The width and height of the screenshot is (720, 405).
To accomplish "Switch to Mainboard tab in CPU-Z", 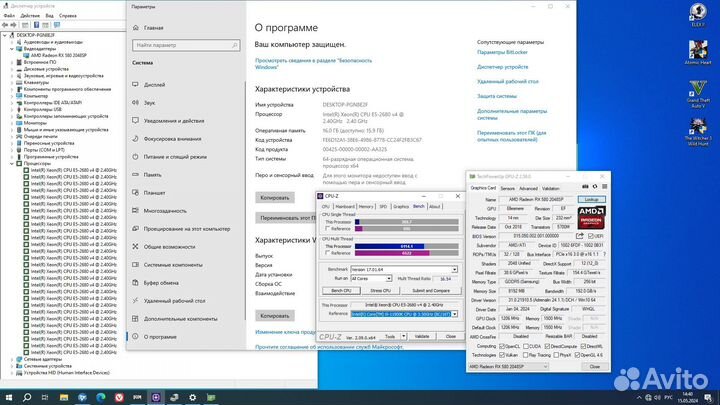I will [345, 207].
